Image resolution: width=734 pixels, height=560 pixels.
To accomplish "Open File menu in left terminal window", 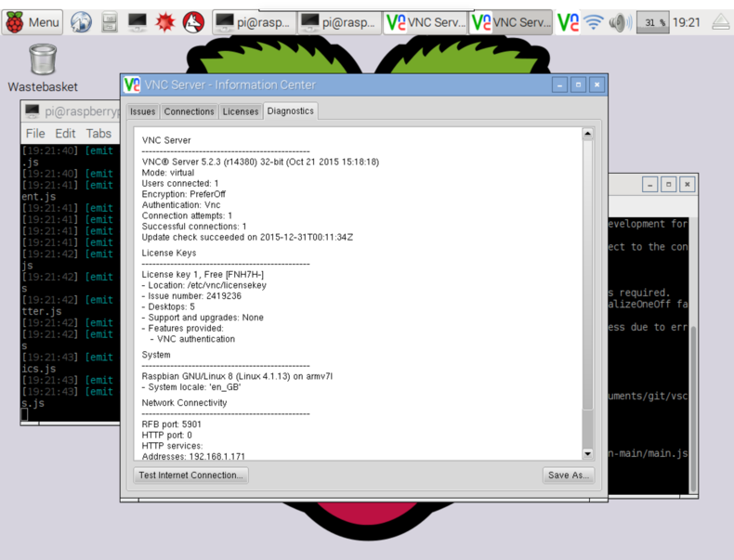I will point(35,134).
